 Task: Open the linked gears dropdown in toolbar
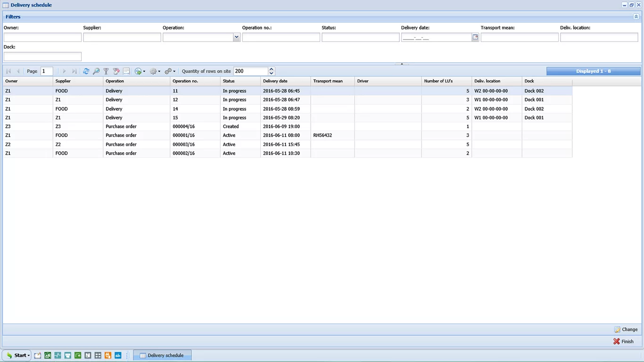pyautogui.click(x=170, y=71)
